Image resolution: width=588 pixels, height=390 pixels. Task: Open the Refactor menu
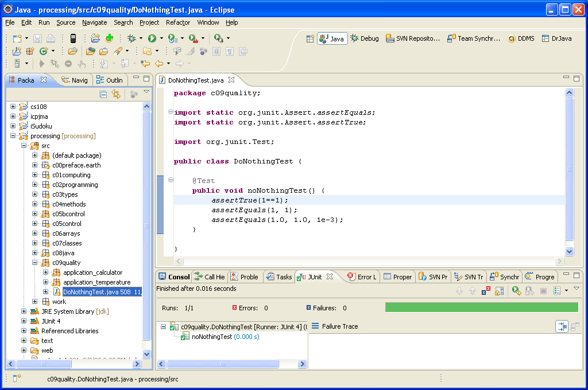click(x=177, y=22)
